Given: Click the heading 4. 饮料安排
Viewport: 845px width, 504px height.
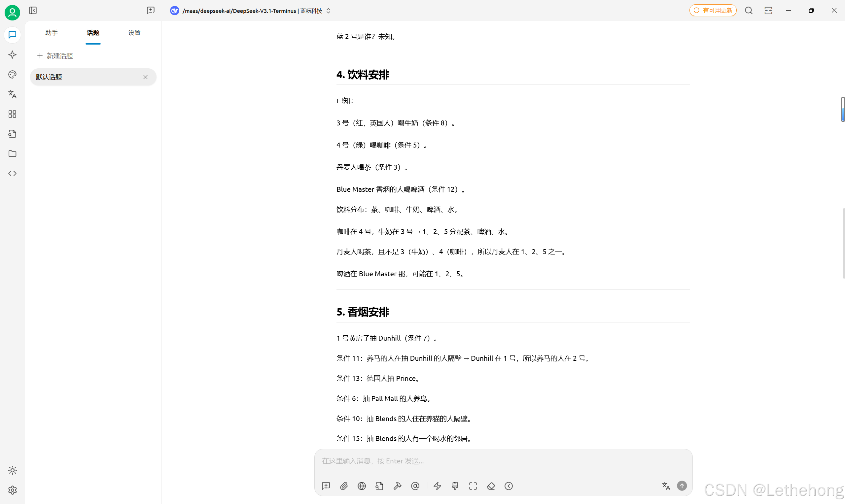Looking at the screenshot, I should [x=363, y=75].
